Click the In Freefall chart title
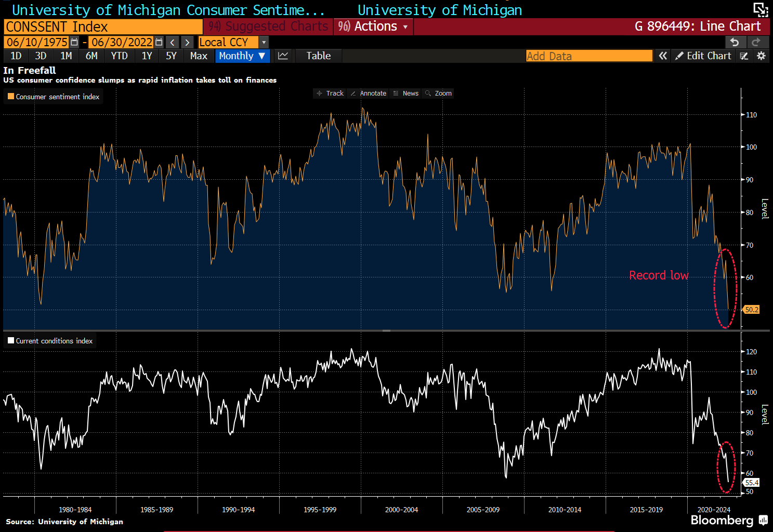The width and height of the screenshot is (773, 532). pos(30,70)
